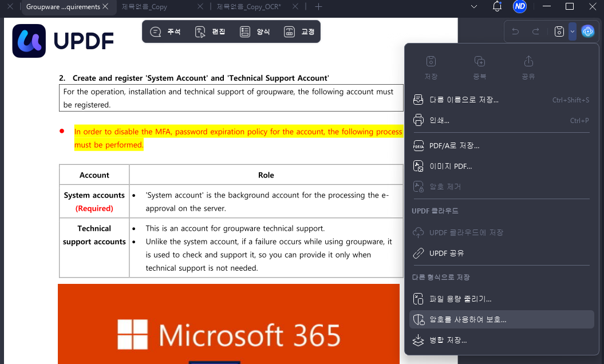Switch to 제목없음_Copy tab
This screenshot has width=604, height=364.
point(144,7)
